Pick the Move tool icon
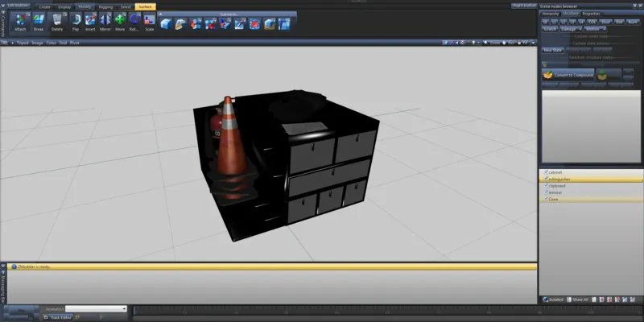 tap(120, 20)
